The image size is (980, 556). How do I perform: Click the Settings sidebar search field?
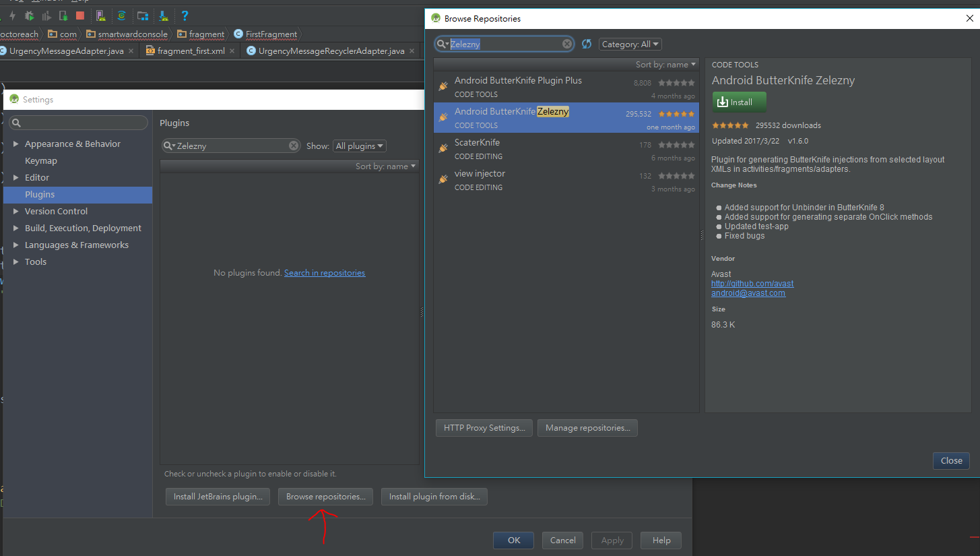pos(79,123)
